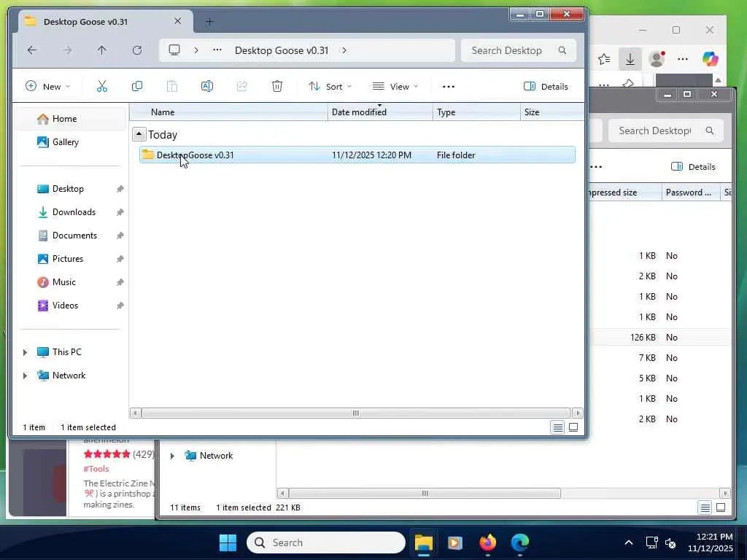747x560 pixels.
Task: Click the Copy icon in toolbar
Action: [137, 86]
